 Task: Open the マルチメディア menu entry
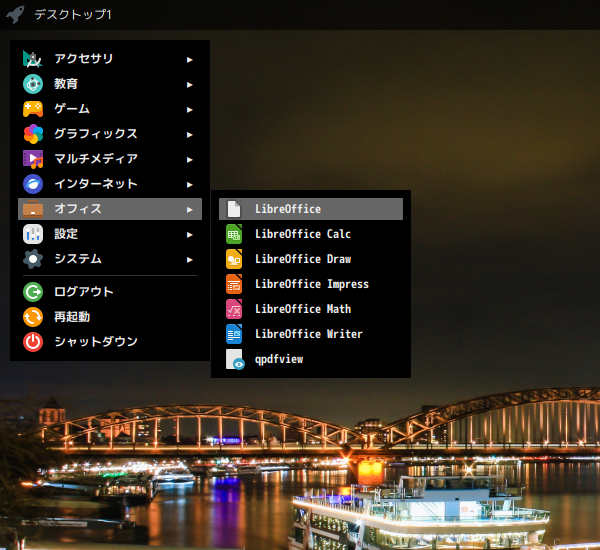pos(110,159)
